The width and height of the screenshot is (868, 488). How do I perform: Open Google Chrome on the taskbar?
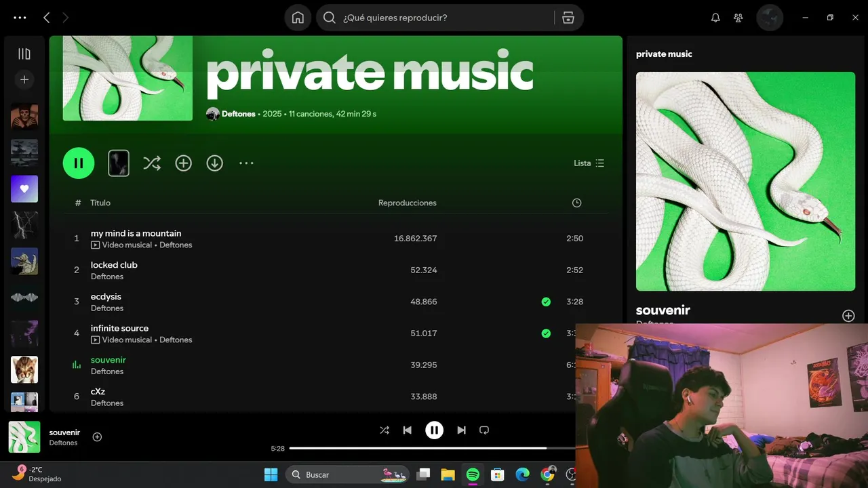pyautogui.click(x=547, y=474)
